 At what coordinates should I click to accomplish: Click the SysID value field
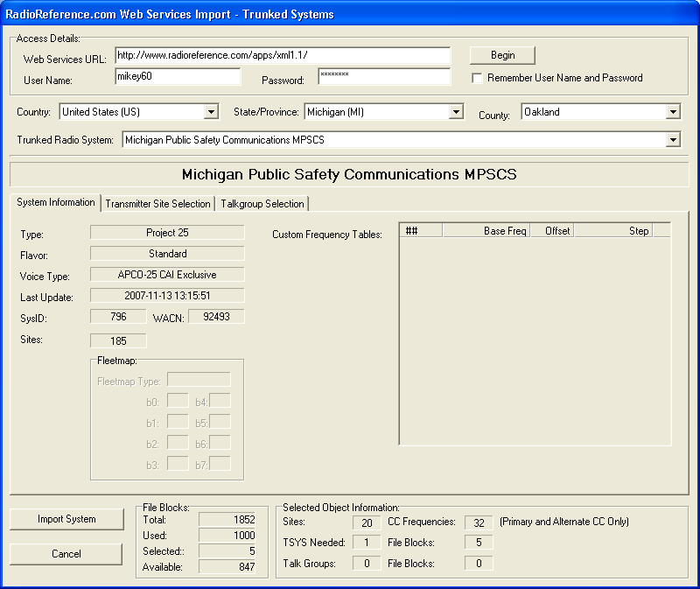[118, 317]
